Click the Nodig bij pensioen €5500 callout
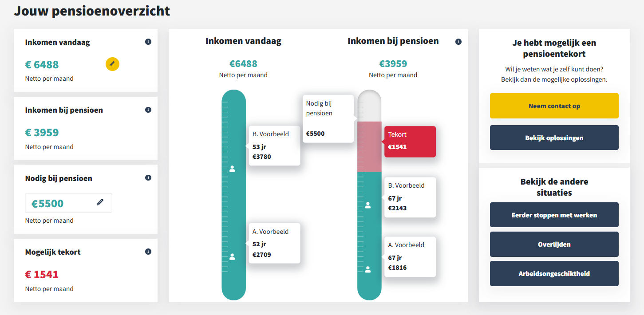The width and height of the screenshot is (644, 315). click(328, 118)
